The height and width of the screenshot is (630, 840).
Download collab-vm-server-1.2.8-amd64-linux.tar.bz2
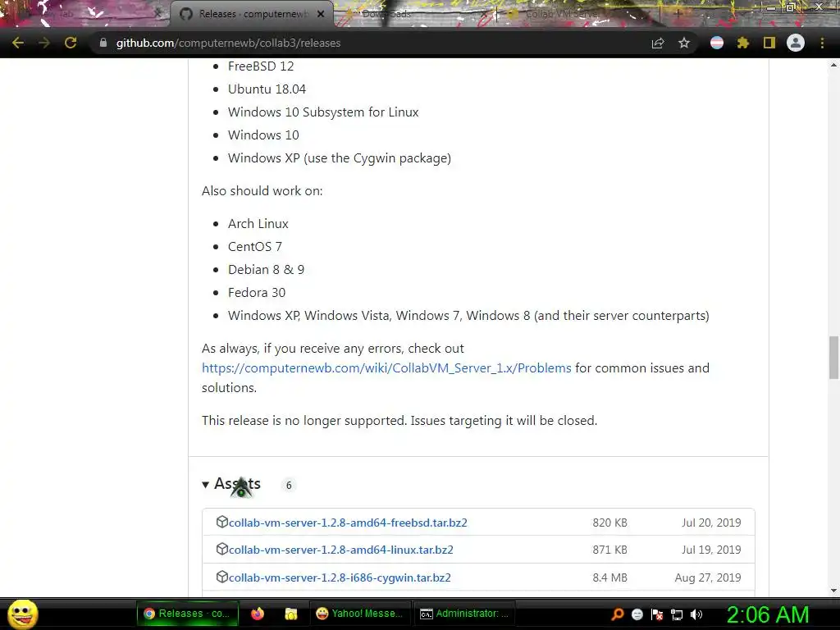pos(340,550)
